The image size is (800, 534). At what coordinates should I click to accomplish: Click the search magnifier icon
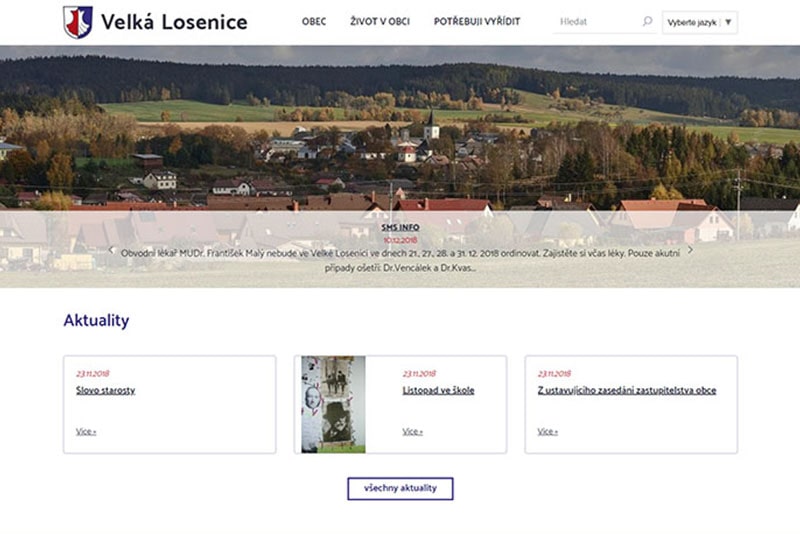647,21
